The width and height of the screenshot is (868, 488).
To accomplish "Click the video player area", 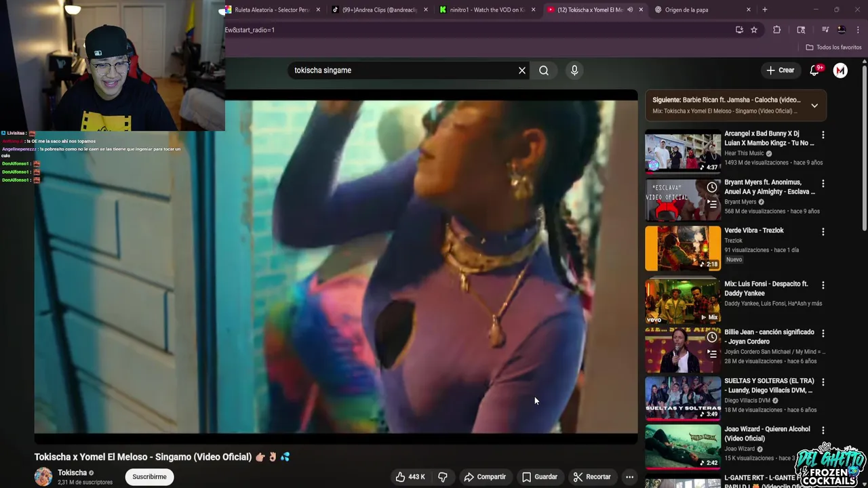I will coord(336,266).
